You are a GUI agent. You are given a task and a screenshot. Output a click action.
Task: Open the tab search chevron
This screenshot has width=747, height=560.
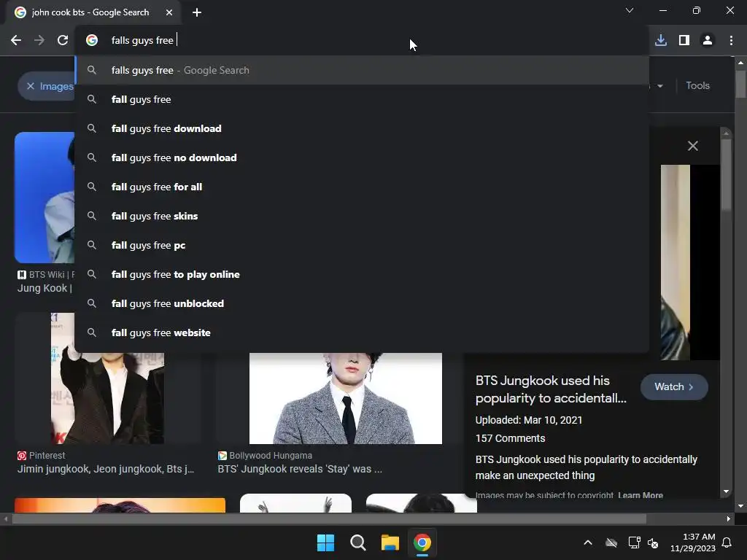click(x=630, y=10)
